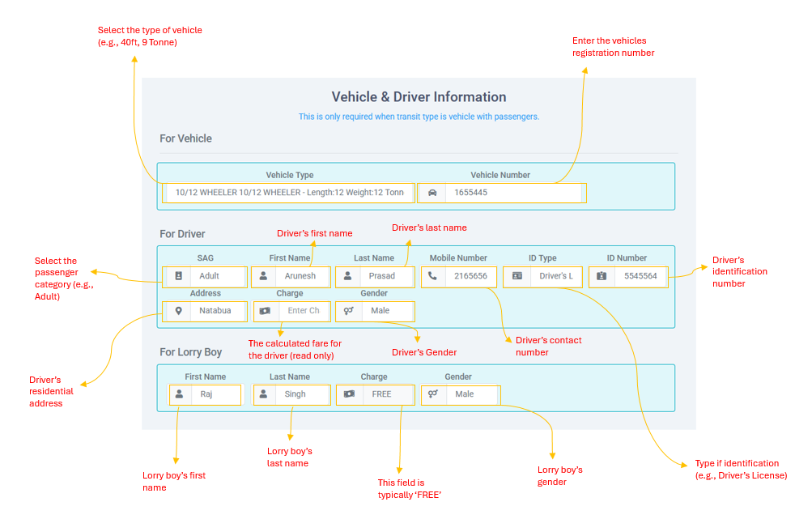Click the Lorry Boy's Charge field showing FREE
Image resolution: width=812 pixels, height=519 pixels.
pos(385,394)
